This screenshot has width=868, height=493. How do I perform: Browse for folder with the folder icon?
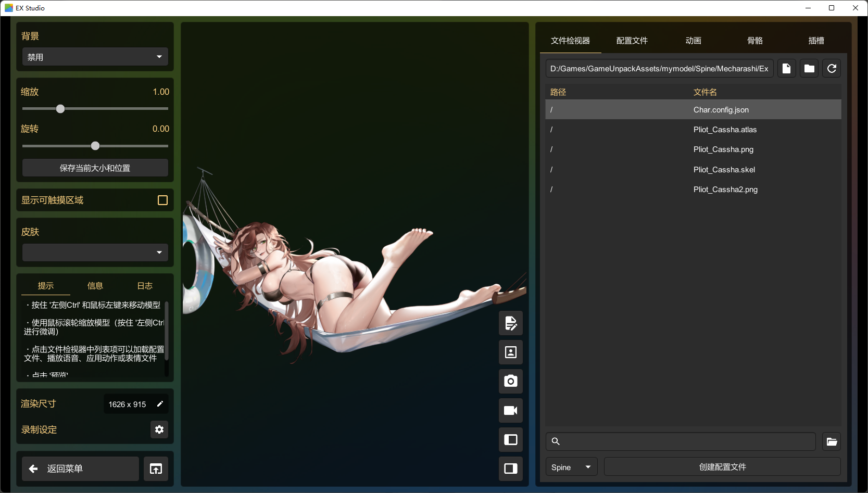pyautogui.click(x=809, y=69)
